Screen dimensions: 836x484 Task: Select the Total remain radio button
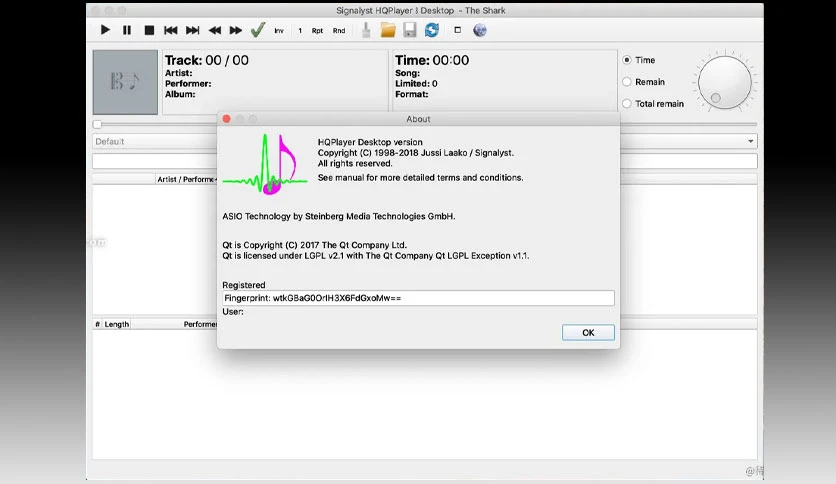point(627,104)
